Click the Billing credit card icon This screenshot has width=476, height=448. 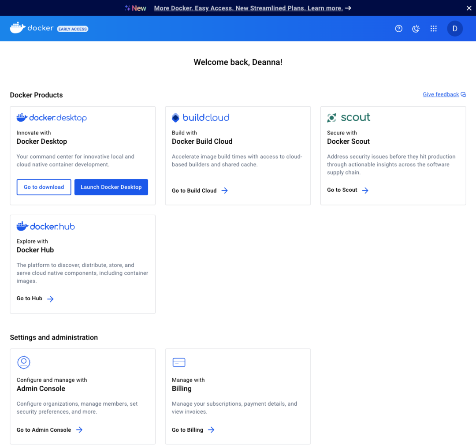click(179, 362)
